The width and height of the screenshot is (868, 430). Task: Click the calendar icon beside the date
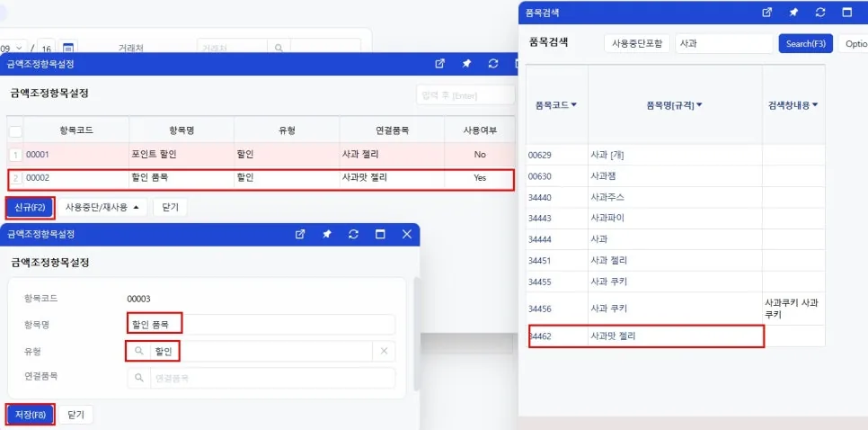tap(68, 48)
